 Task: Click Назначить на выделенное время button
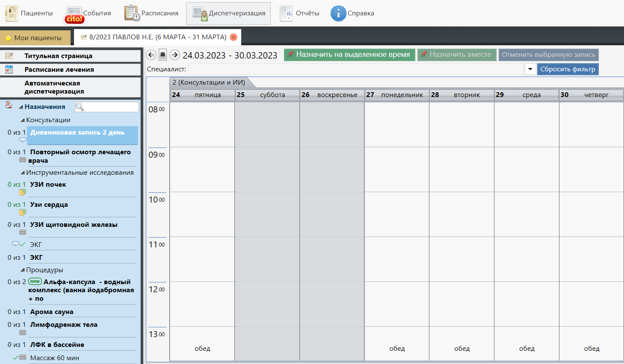point(349,55)
